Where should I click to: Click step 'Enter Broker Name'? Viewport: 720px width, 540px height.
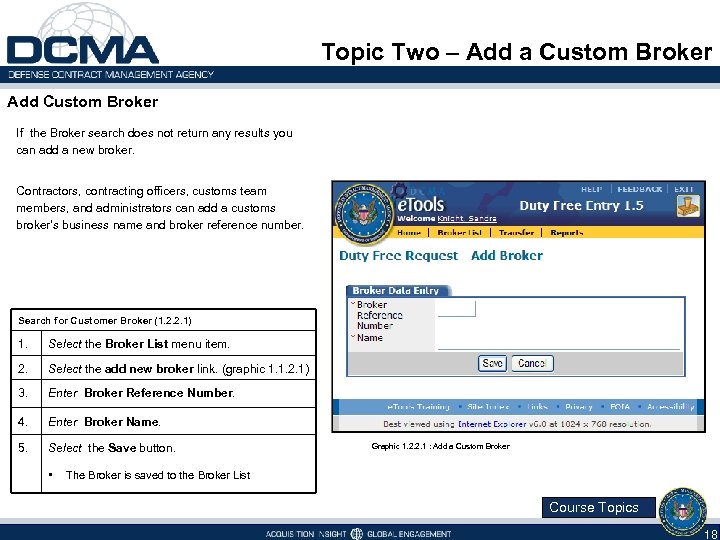[x=105, y=422]
